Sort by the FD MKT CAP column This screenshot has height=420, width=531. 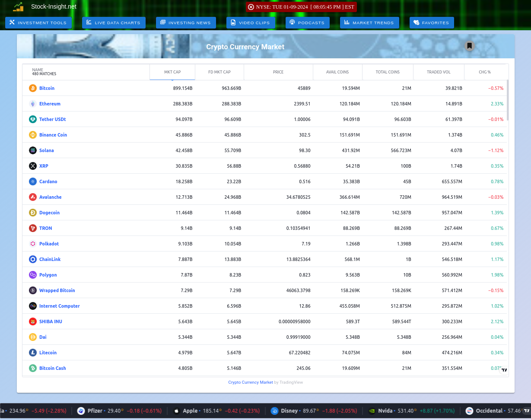(x=219, y=72)
